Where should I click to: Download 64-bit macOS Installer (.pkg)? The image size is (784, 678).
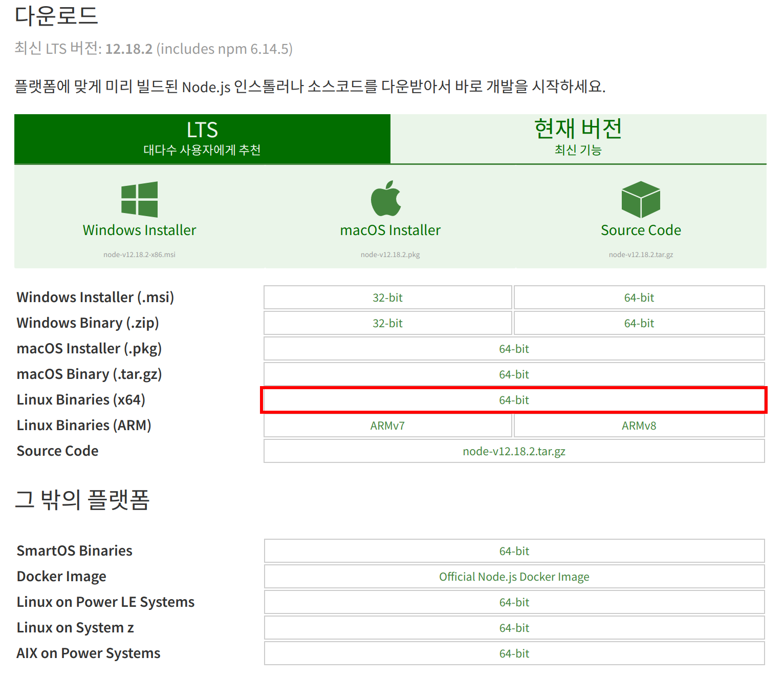pos(514,349)
